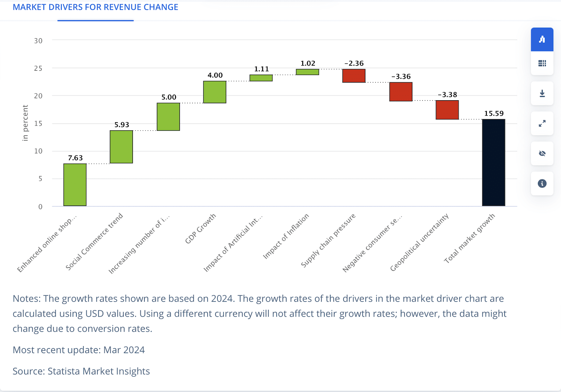Click the Impact of Inflation bar

coord(307,72)
